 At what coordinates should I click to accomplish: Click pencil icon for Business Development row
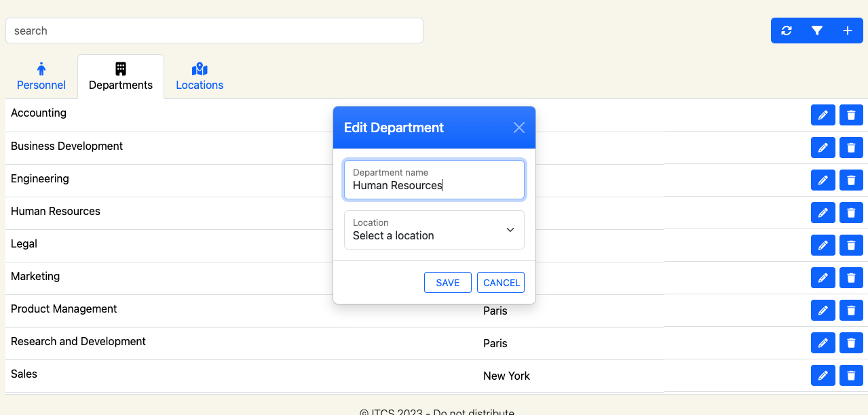click(x=823, y=148)
